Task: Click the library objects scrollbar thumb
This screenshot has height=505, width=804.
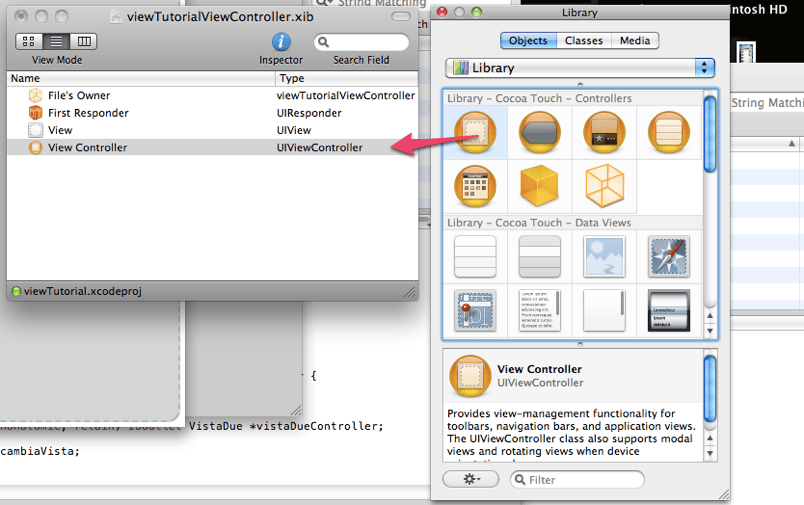Action: pos(710,134)
